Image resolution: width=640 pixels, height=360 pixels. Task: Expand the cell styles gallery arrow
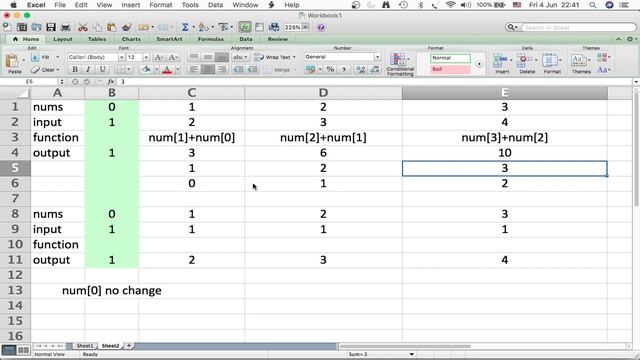479,64
